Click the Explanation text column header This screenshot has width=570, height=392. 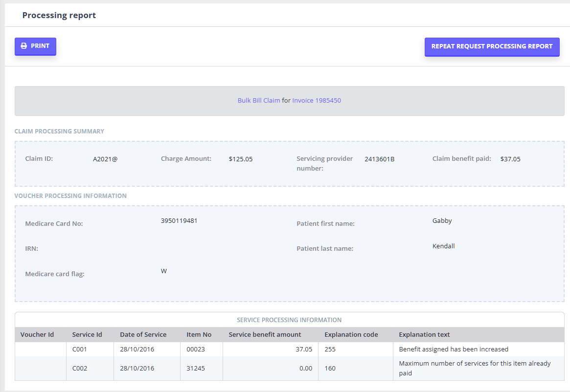coord(424,335)
